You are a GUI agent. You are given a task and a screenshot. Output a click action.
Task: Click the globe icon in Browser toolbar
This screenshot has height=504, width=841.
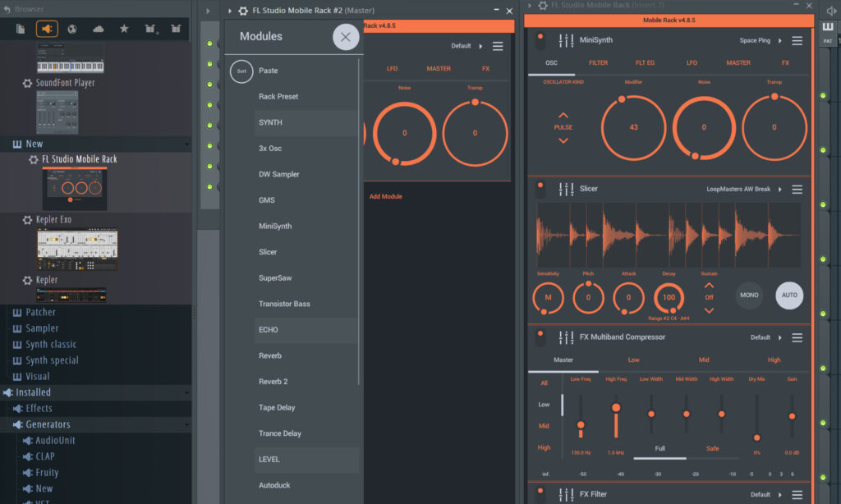[72, 29]
